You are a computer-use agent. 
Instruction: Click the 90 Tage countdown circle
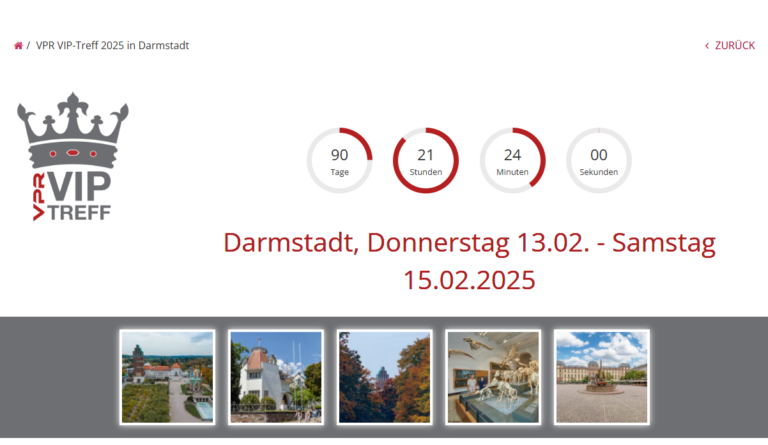[339, 161]
